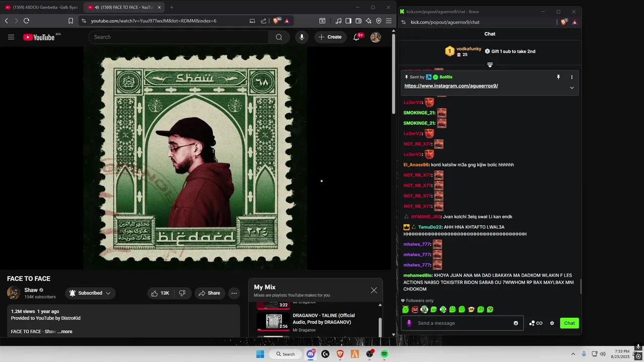644x362 pixels.
Task: Select the FACE TO FACE YouTube tab
Action: coord(123,7)
